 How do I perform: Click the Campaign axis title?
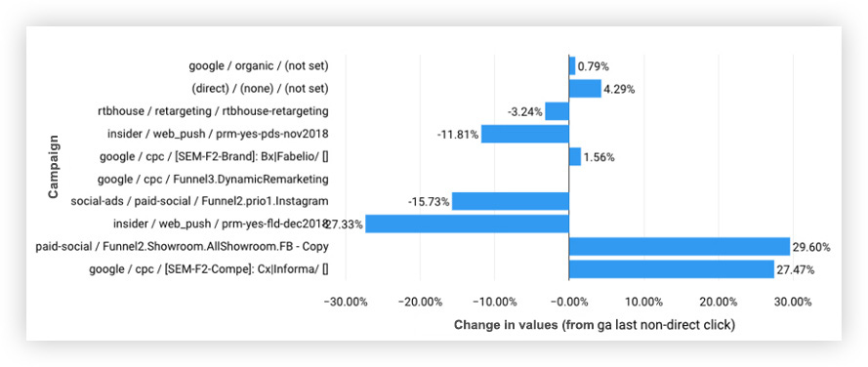click(x=53, y=167)
